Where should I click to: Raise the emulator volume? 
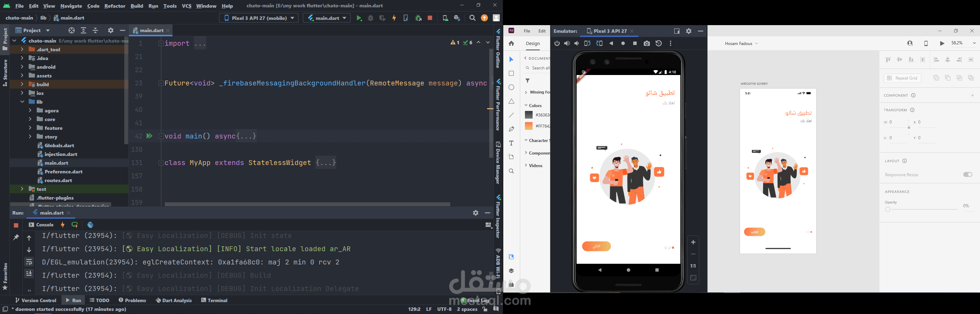pos(567,43)
